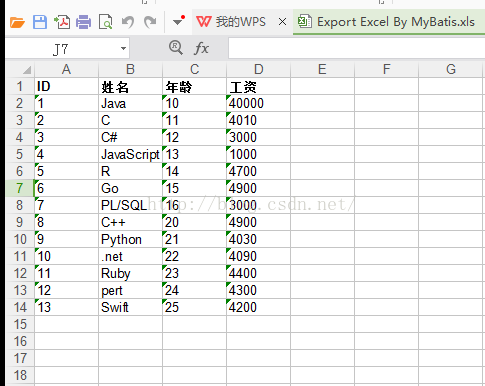Viewport: 485px width, 386px height.
Task: Select row 7 header
Action: pyautogui.click(x=20, y=188)
